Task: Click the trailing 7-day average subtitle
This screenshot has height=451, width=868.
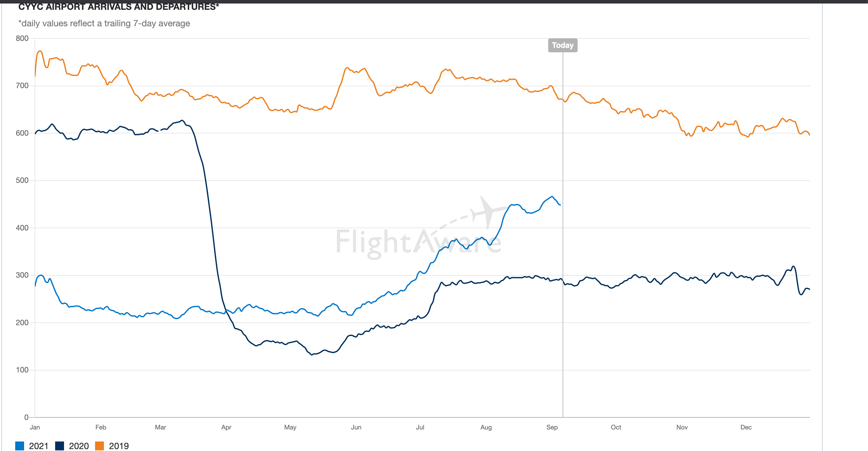Action: (104, 23)
